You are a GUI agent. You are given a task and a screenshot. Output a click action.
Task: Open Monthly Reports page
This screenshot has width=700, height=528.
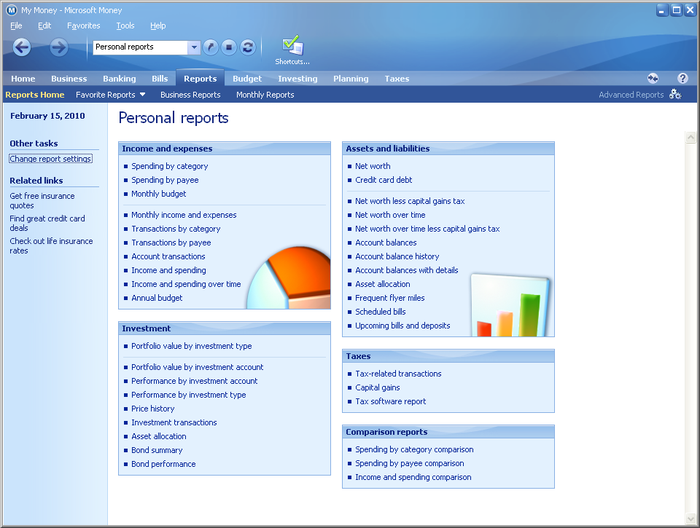click(x=265, y=95)
